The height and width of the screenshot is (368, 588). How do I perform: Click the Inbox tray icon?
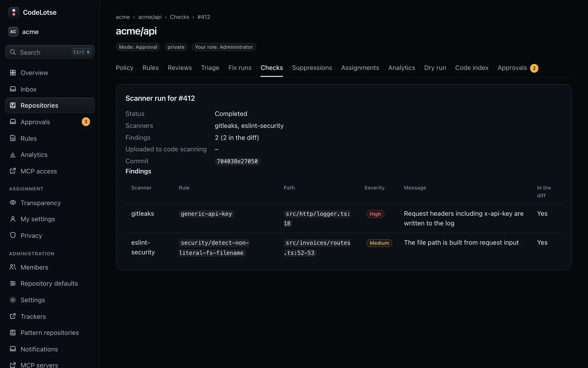coord(13,89)
